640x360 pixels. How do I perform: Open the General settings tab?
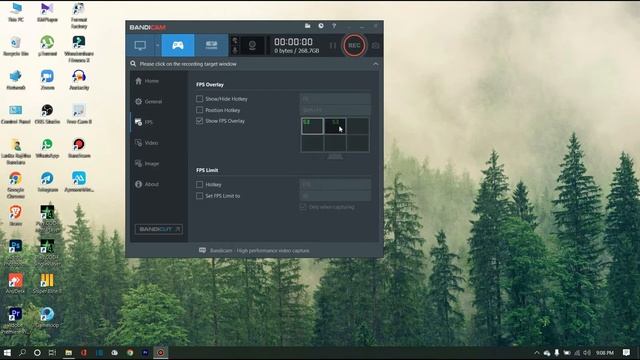(149, 101)
